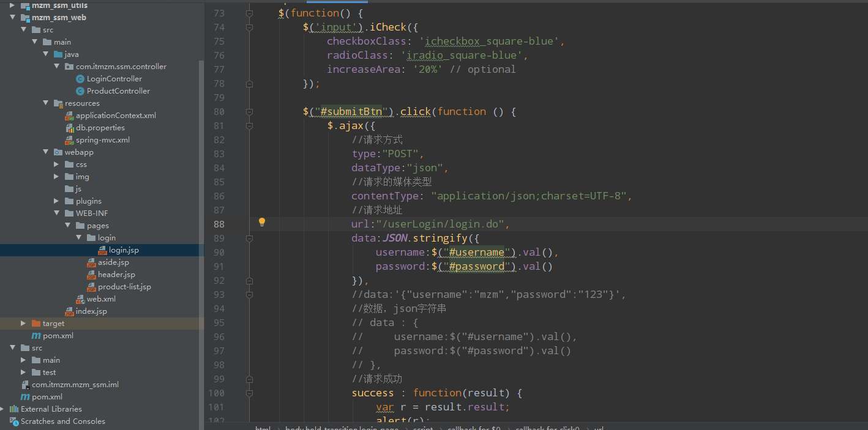This screenshot has width=868, height=430.
Task: Click the type:"POST" code text
Action: click(x=388, y=154)
